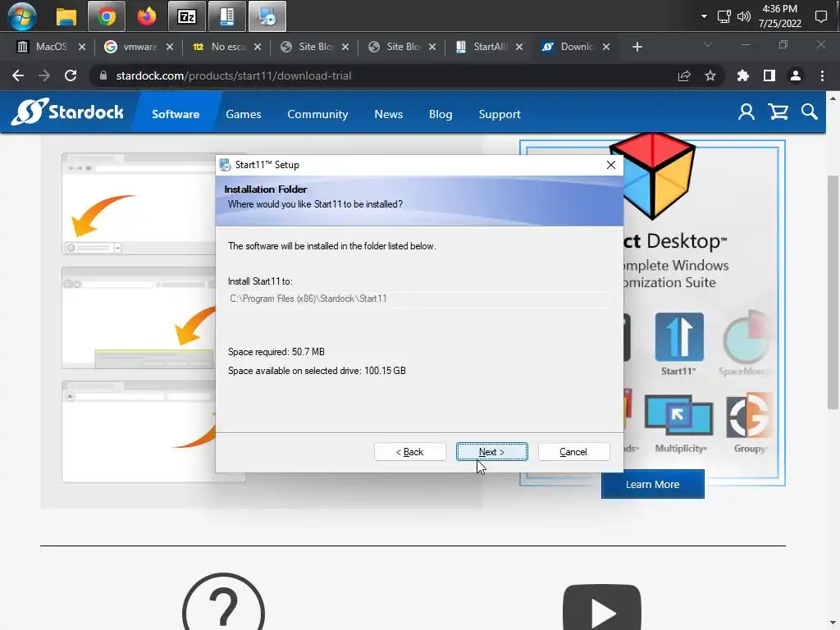Switch to the MacOS browser tab
The width and height of the screenshot is (840, 630).
(x=51, y=47)
